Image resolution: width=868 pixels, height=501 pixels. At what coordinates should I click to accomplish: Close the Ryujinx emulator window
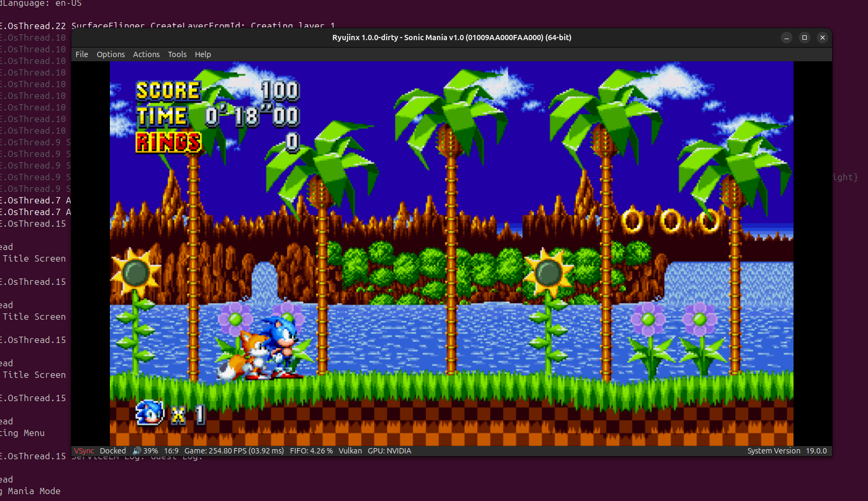823,38
